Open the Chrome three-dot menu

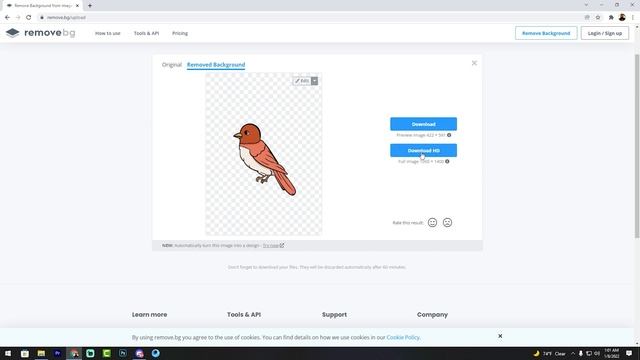(633, 18)
